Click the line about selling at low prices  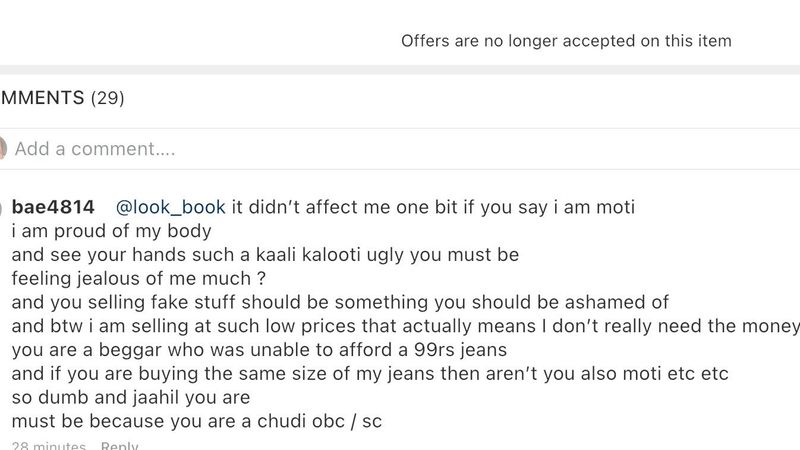pos(406,326)
